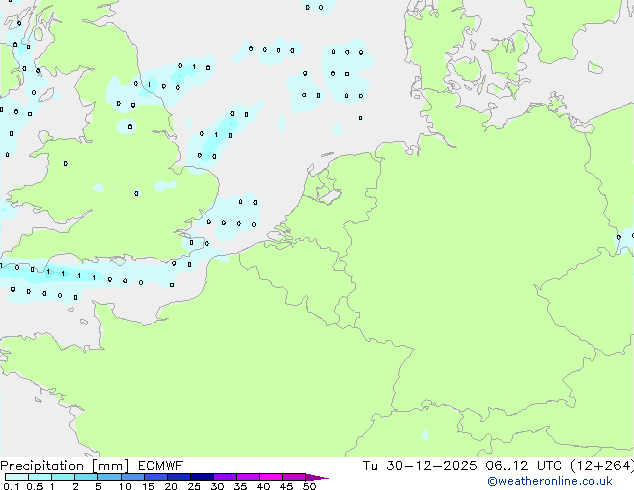634x490 pixels.
Task: Click the 20–25 mm legend color swatch
Action: click(179, 477)
